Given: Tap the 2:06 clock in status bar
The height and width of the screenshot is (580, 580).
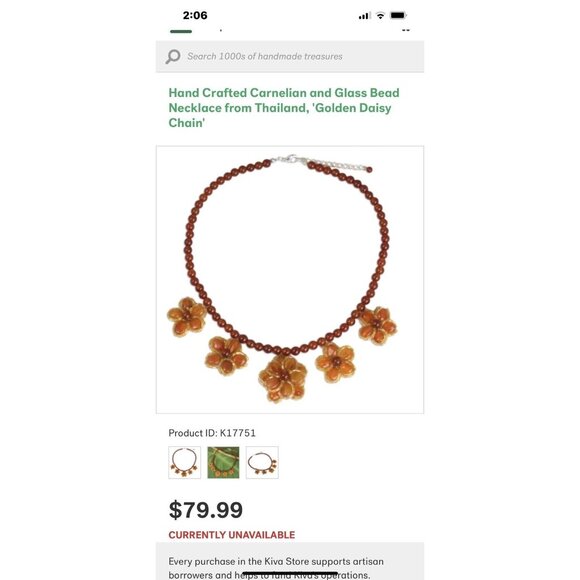Looking at the screenshot, I should pos(195,16).
